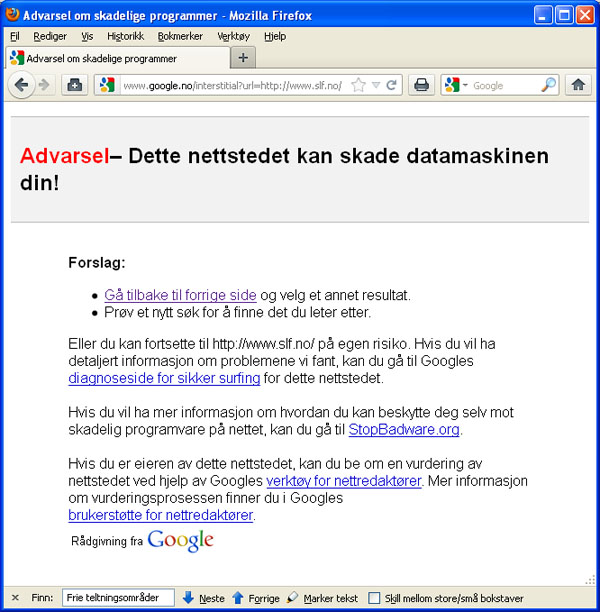600x612 pixels.
Task: Open the Verktøy menu
Action: [233, 36]
